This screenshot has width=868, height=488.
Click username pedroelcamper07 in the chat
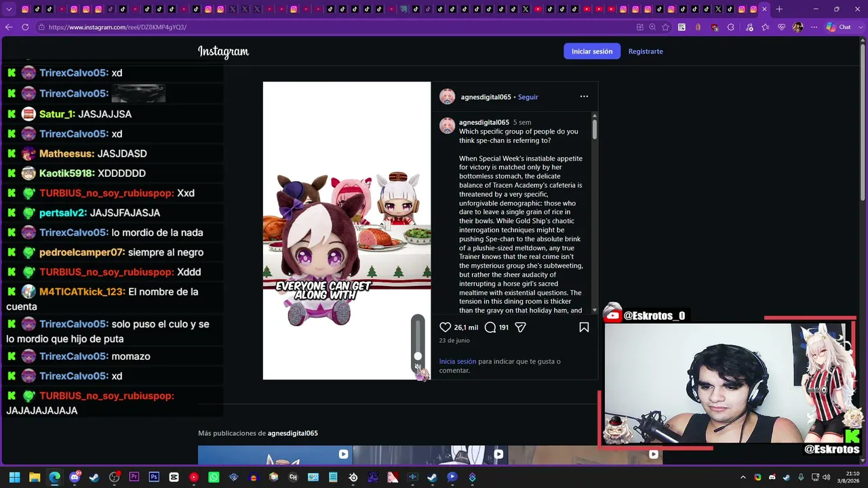coord(81,252)
